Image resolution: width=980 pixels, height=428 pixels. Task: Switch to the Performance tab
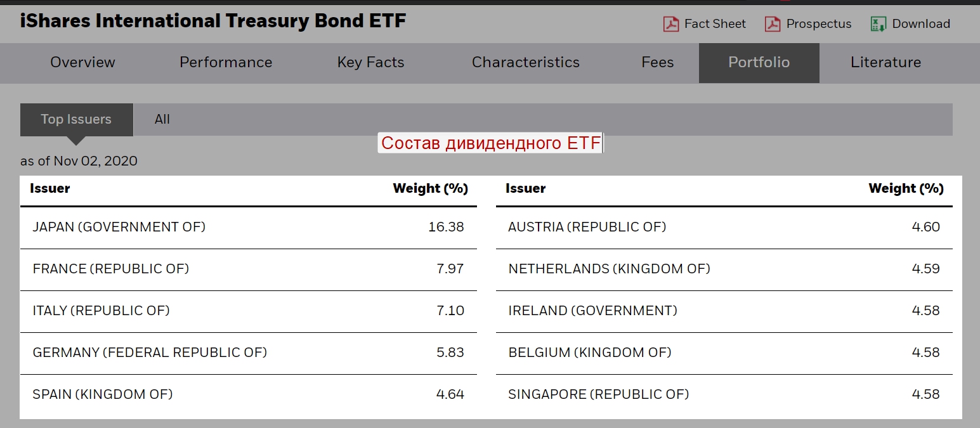[x=226, y=62]
